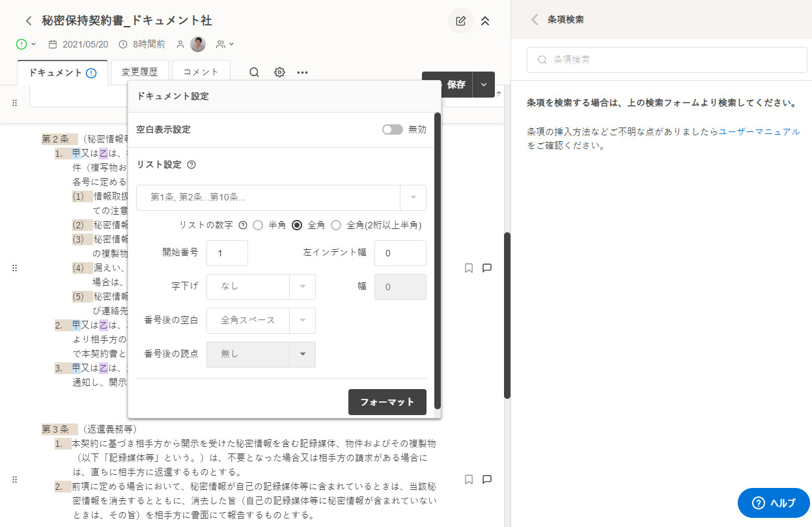This screenshot has height=527, width=812.
Task: Collapse the header with the double chevron icon
Action: coord(485,21)
